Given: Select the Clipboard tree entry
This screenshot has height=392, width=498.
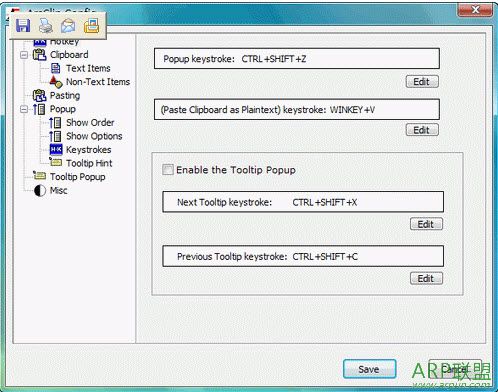Looking at the screenshot, I should (69, 55).
